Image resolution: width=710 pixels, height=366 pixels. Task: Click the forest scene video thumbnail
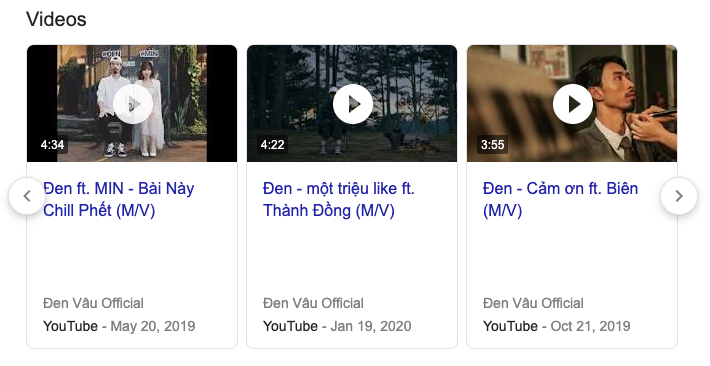[352, 104]
